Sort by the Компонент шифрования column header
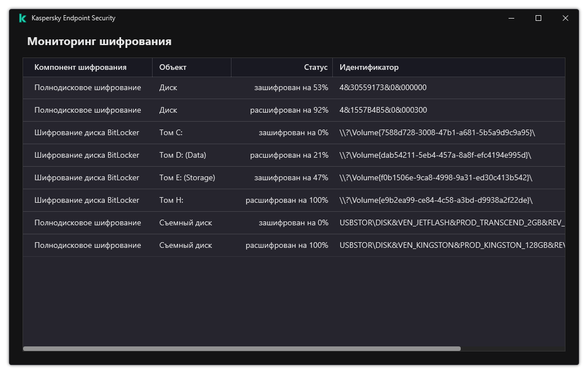 click(x=81, y=67)
